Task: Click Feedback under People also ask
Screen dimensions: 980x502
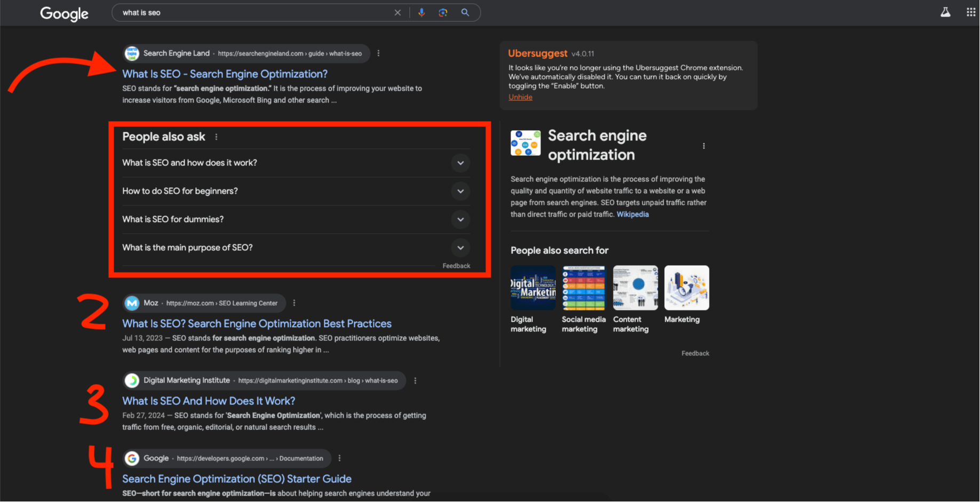Action: pos(456,266)
